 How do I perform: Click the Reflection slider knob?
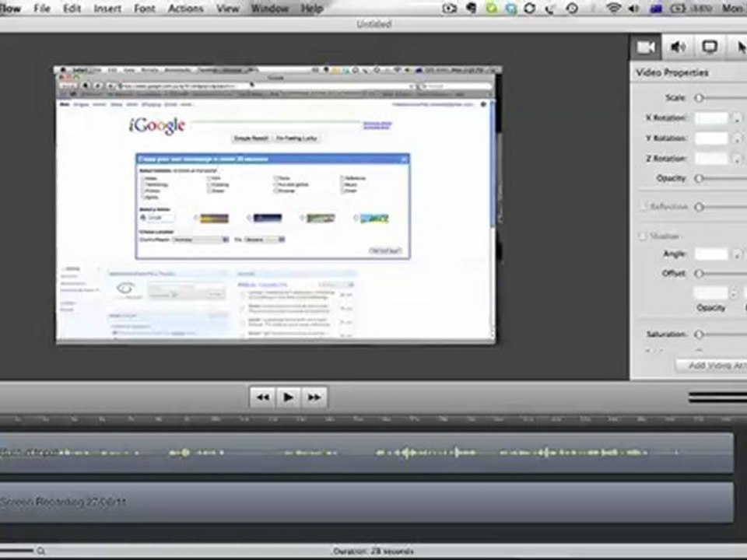pos(699,207)
